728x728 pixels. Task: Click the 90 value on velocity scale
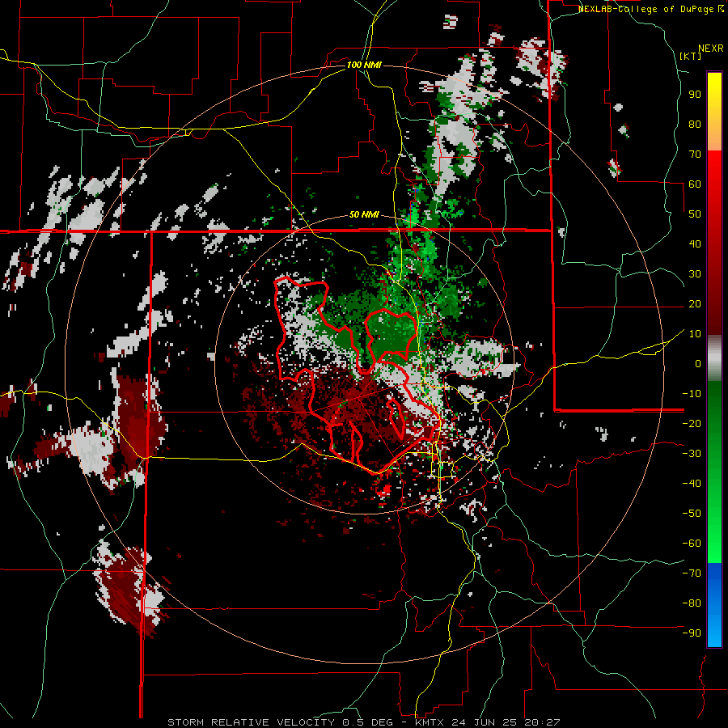695,95
